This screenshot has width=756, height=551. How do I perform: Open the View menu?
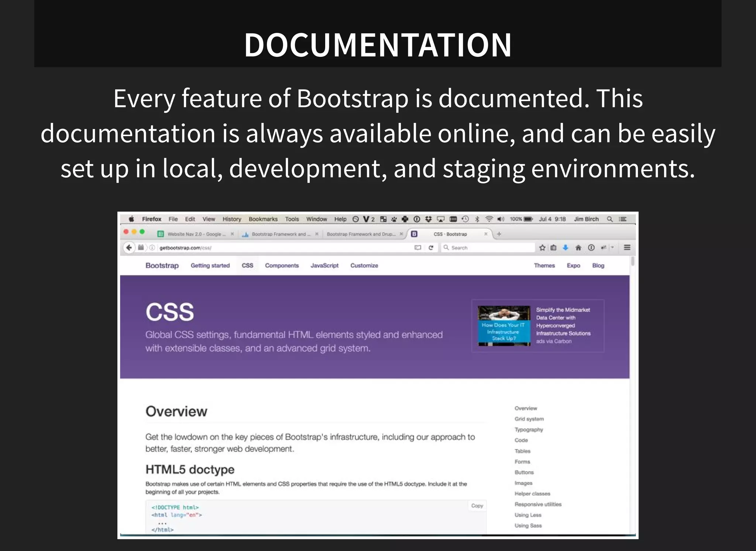point(209,219)
